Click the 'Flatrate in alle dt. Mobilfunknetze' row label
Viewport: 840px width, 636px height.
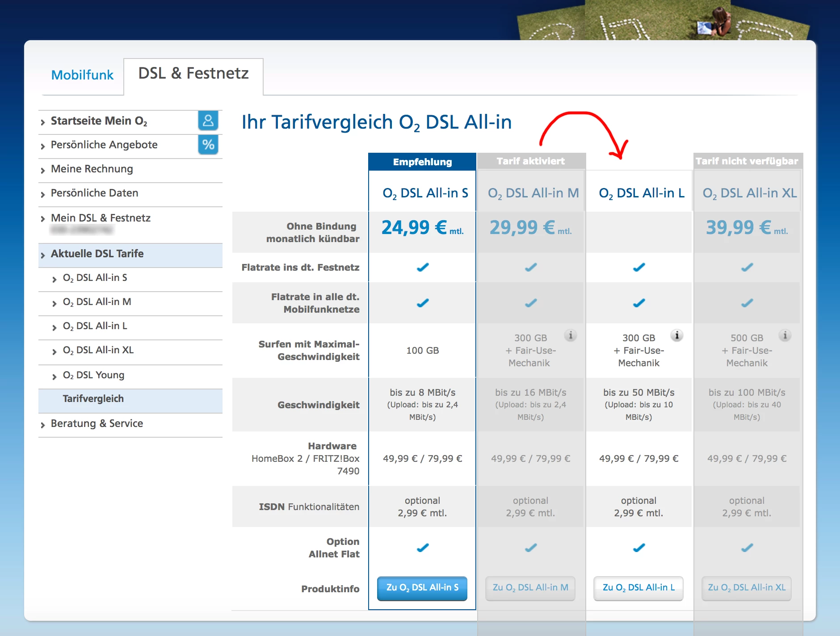tap(315, 303)
